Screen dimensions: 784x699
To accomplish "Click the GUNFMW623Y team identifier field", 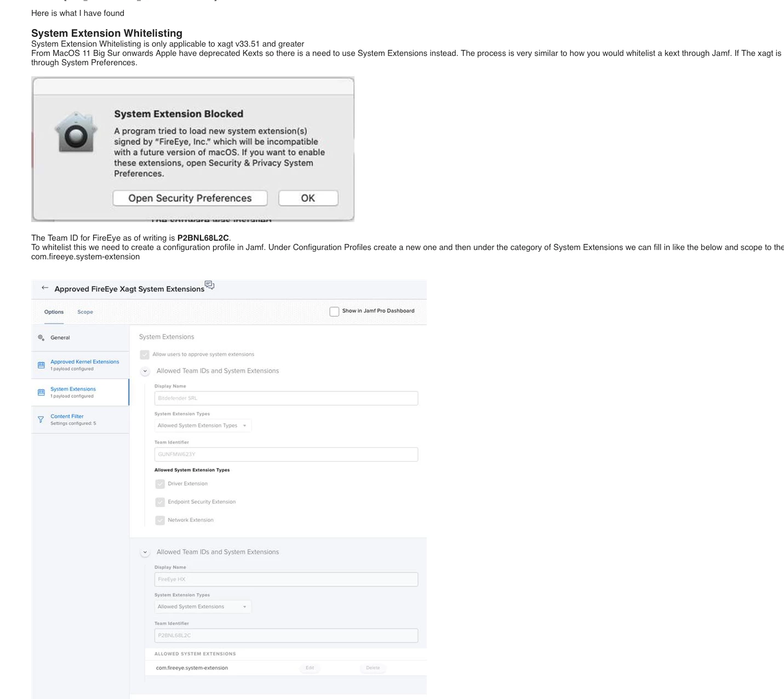I will coord(286,454).
